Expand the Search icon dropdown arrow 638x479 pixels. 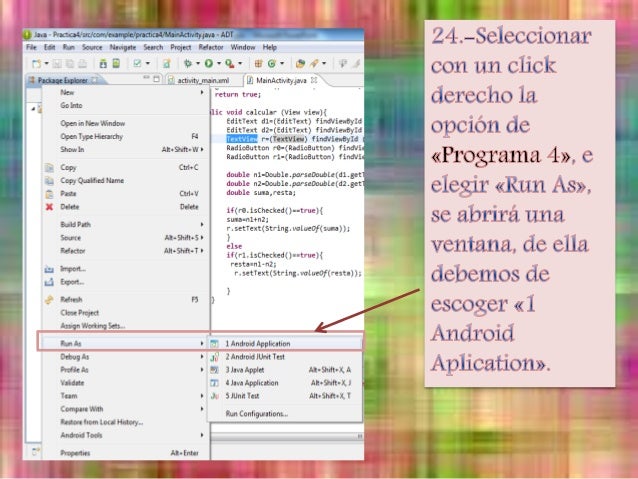coord(324,64)
